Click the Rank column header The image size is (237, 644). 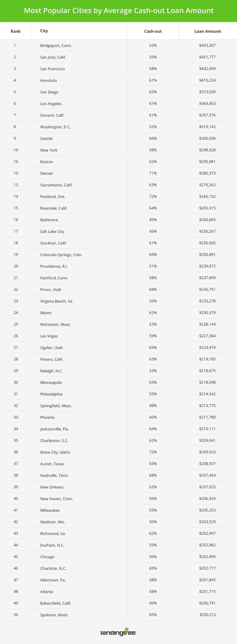click(x=15, y=31)
